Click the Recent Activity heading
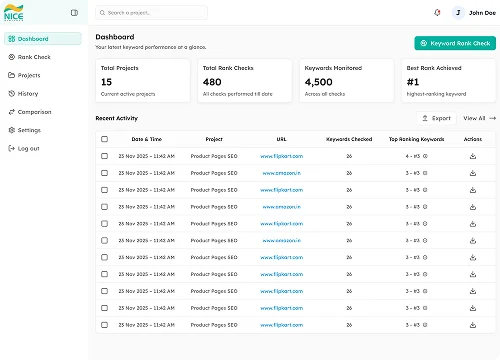This screenshot has height=360, width=500. click(x=116, y=118)
